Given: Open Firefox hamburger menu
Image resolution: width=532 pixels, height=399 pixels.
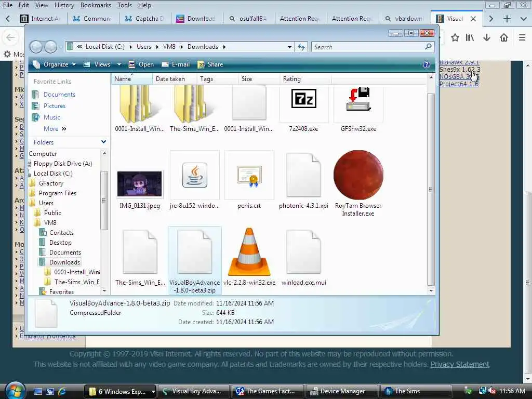Looking at the screenshot, I should pyautogui.click(x=522, y=37).
